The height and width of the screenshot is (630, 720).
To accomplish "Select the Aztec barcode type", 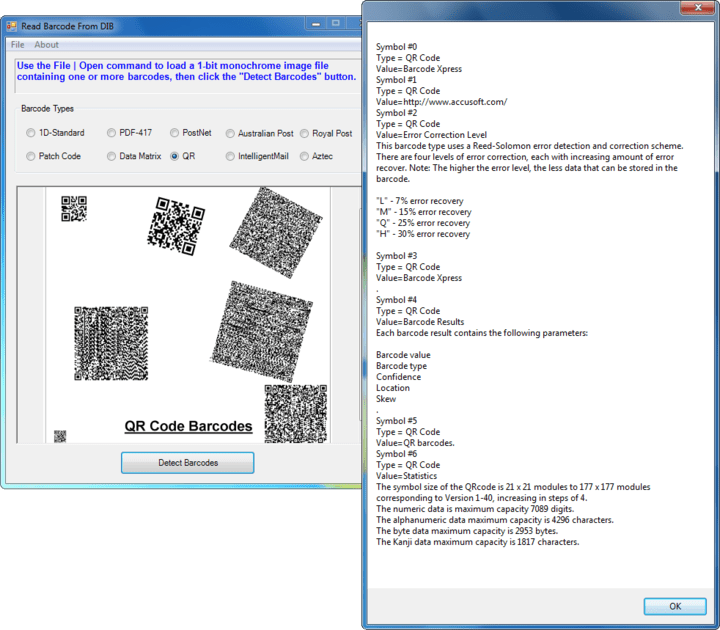I will tap(316, 156).
